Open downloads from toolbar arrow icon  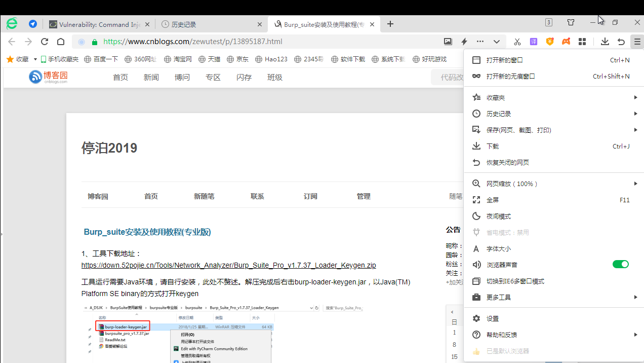coord(605,42)
